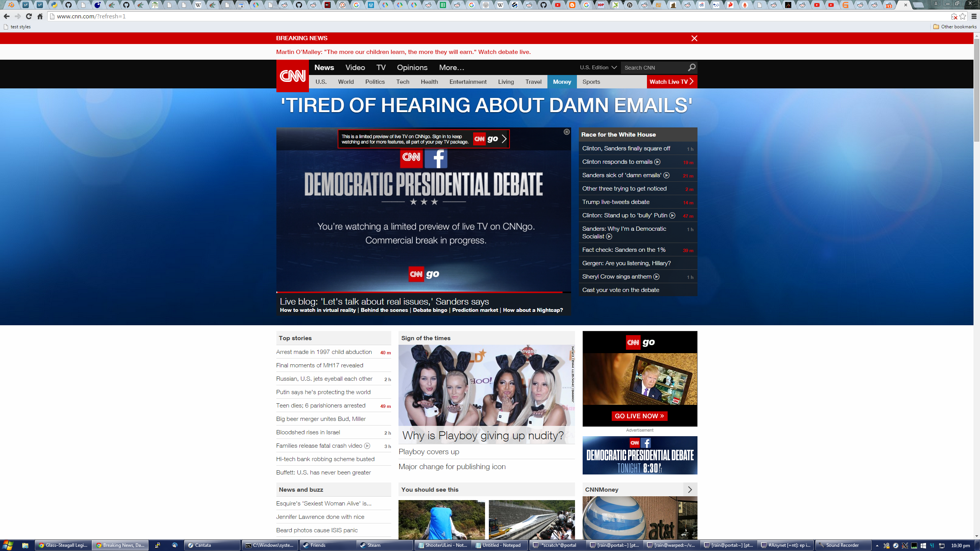The image size is (980, 551).
Task: Click the GO LIVE NOW button
Action: coord(639,416)
